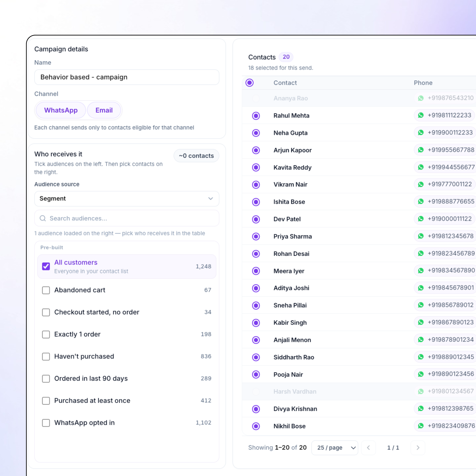Click WhatsApp icon in Nikhil Bose row
The width and height of the screenshot is (476, 476).
coord(421,426)
